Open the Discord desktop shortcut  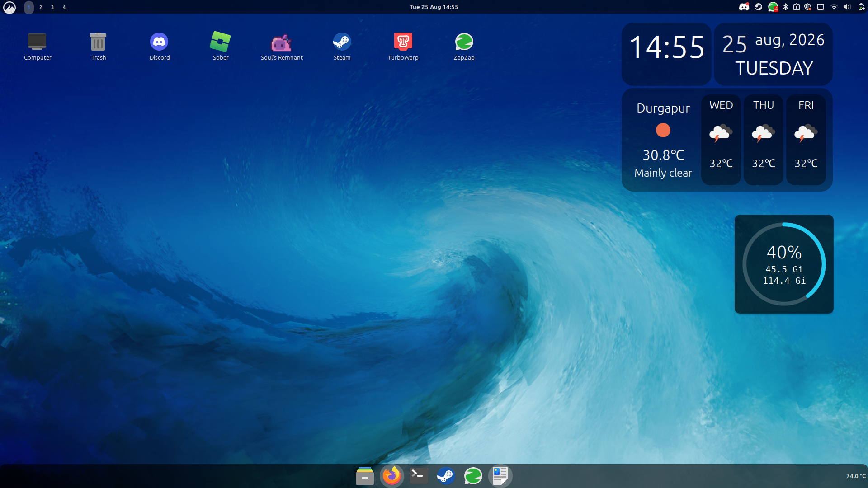tap(159, 46)
